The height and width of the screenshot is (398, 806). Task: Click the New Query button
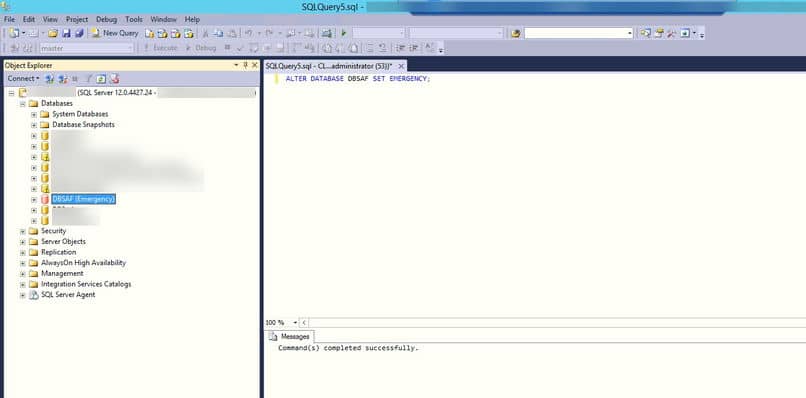[115, 33]
